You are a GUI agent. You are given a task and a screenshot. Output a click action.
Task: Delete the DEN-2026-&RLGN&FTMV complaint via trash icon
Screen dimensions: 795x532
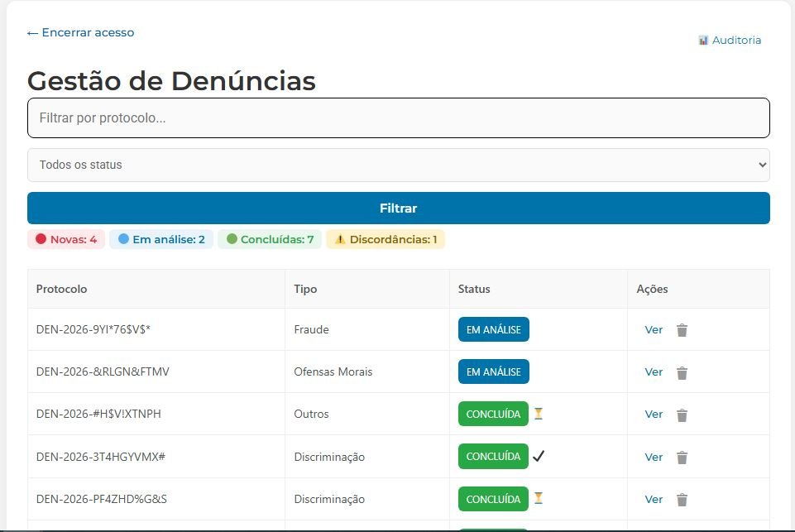click(682, 373)
